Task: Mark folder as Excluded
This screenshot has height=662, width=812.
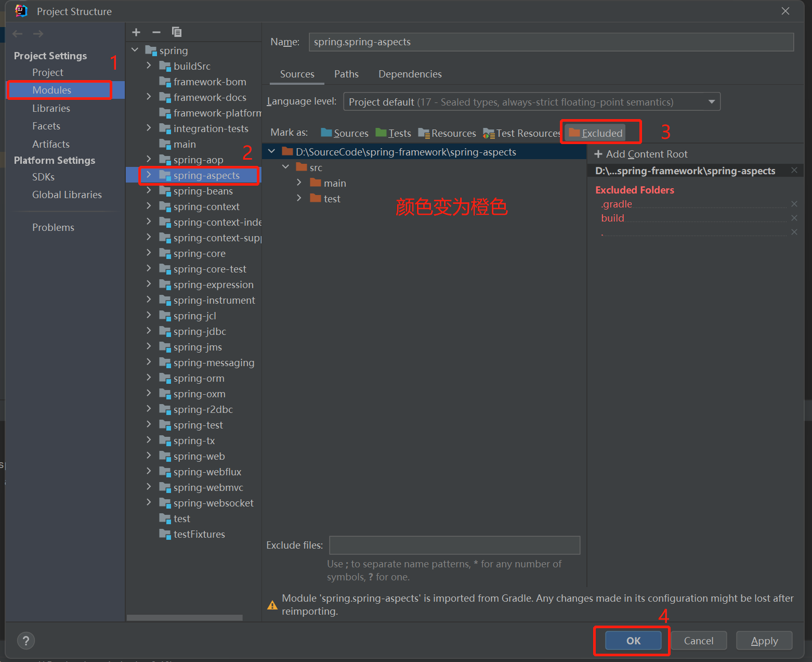Action: tap(596, 133)
